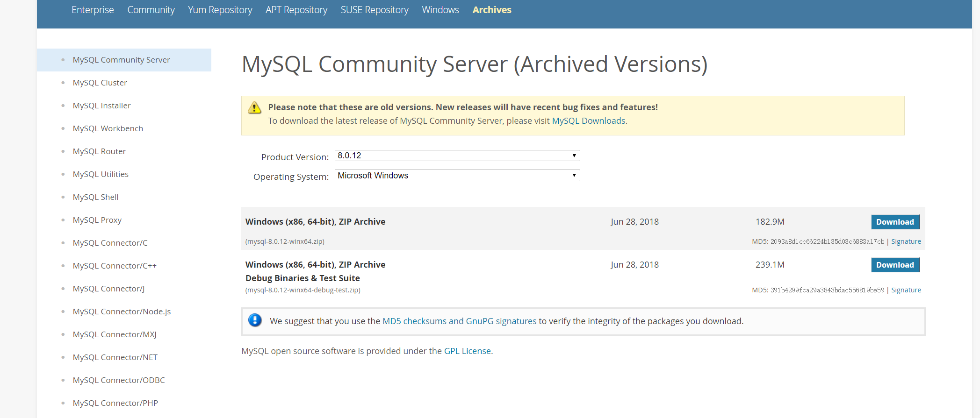The image size is (980, 418).
Task: Click MD5 hash of debug-test zip file
Action: (827, 290)
